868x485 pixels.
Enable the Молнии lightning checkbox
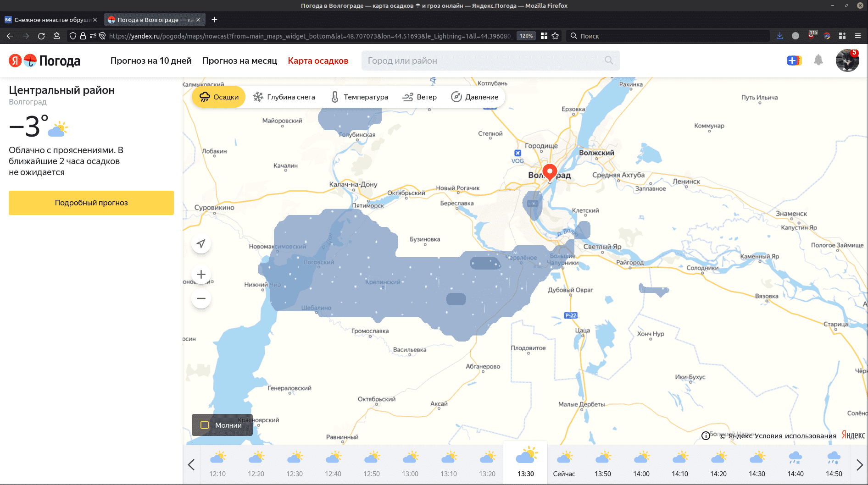tap(205, 425)
